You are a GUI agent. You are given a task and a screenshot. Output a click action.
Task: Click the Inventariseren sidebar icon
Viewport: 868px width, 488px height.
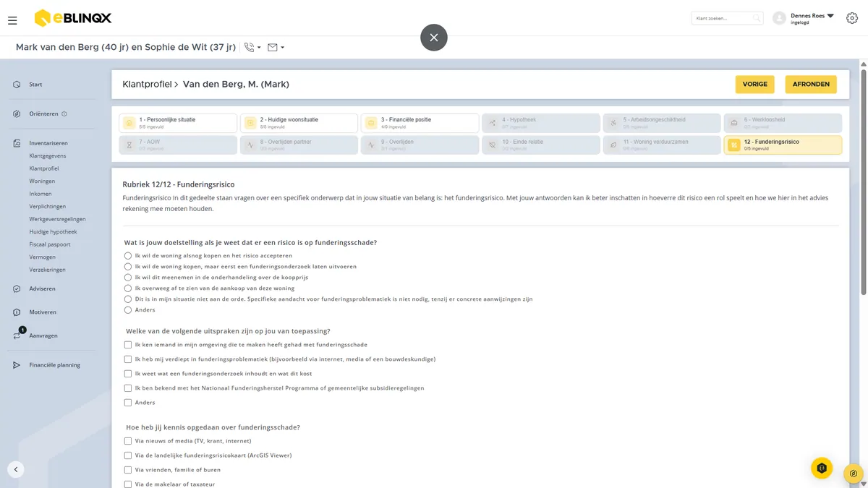pyautogui.click(x=17, y=143)
